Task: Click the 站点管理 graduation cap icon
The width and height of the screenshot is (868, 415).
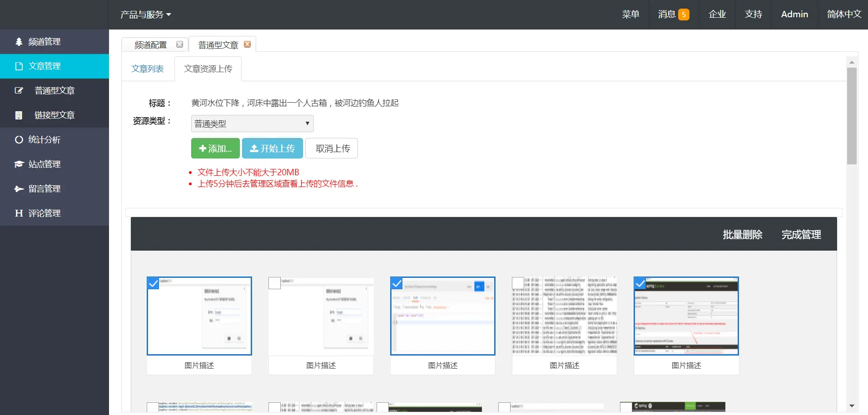Action: coord(19,164)
